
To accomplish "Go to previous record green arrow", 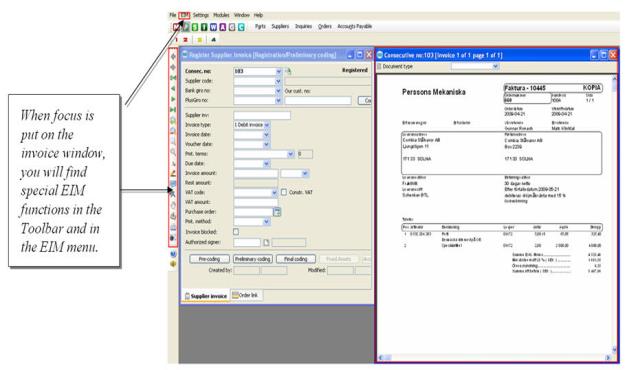I will pyautogui.click(x=173, y=88).
